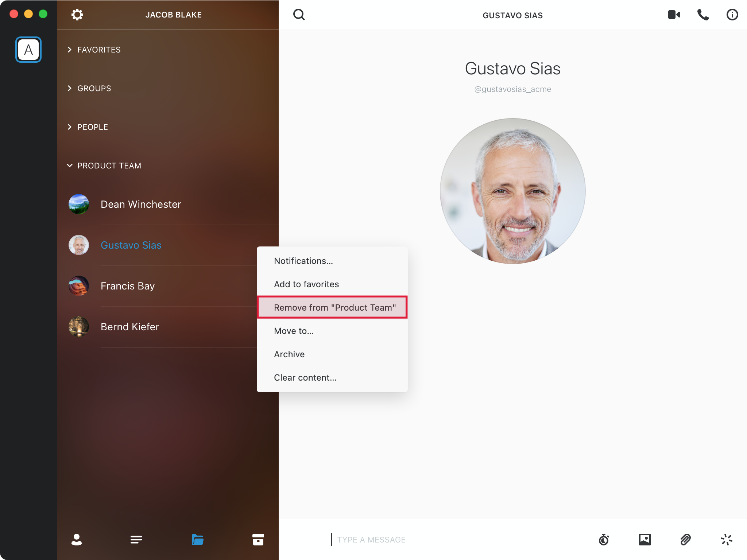Expand the Favorites section
The image size is (747, 560).
coord(94,50)
